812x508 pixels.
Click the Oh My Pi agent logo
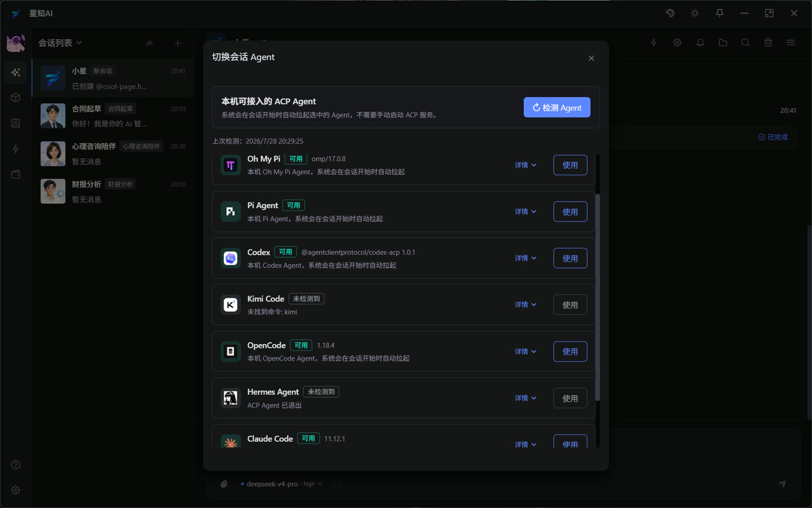coord(230,165)
